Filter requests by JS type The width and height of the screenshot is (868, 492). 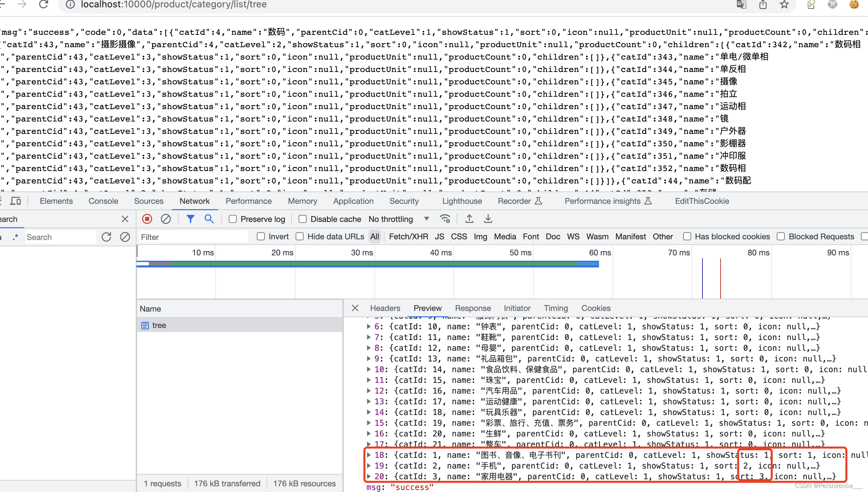(439, 237)
